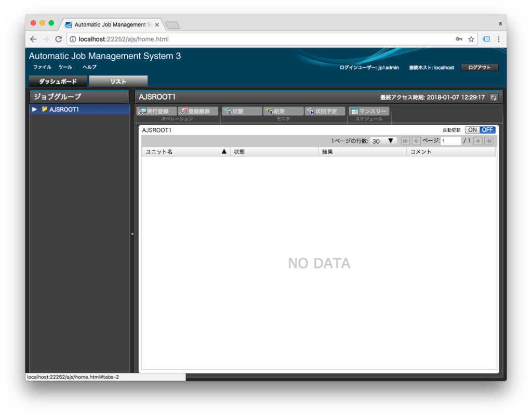This screenshot has height=417, width=532.
Task: Open the マンスリー schedule view
Action: pos(369,111)
